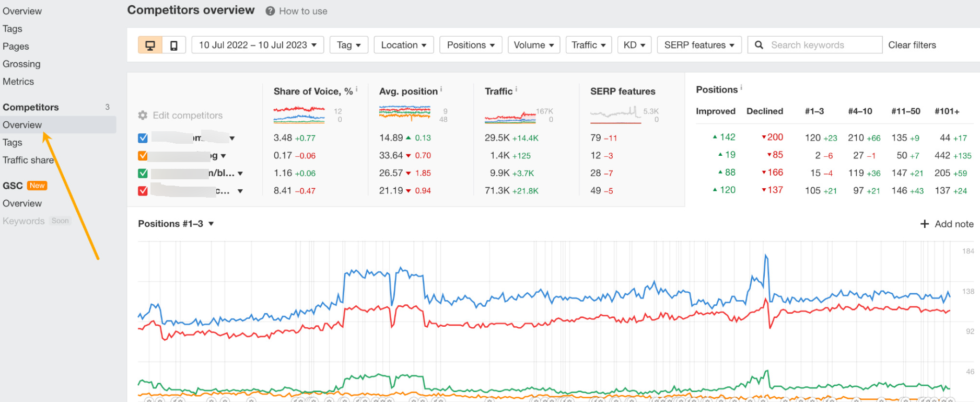Open the Location filter
980x402 pixels.
(403, 45)
